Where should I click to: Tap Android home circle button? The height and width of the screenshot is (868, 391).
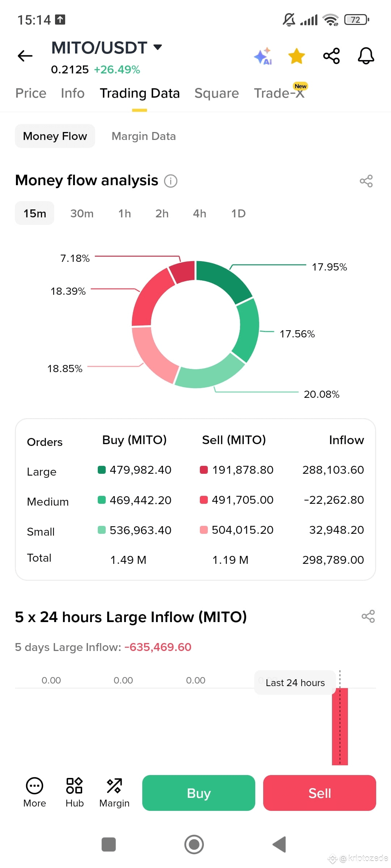tap(194, 844)
